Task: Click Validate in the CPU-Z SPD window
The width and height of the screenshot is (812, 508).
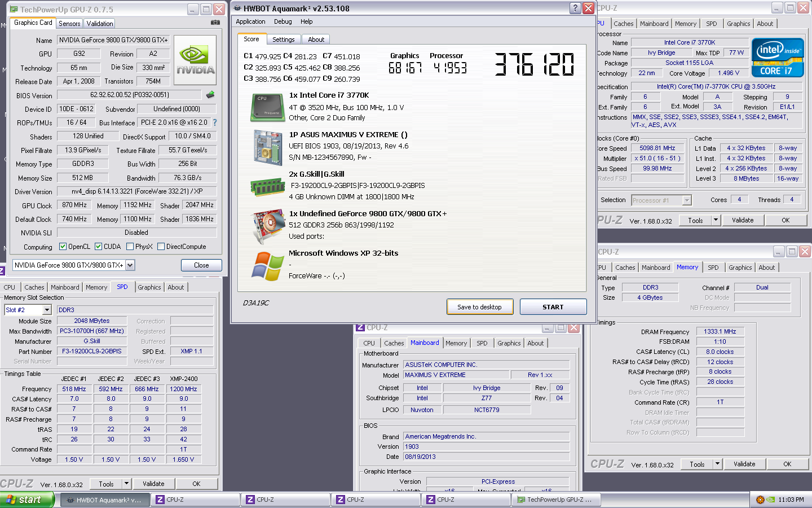Action: [153, 484]
